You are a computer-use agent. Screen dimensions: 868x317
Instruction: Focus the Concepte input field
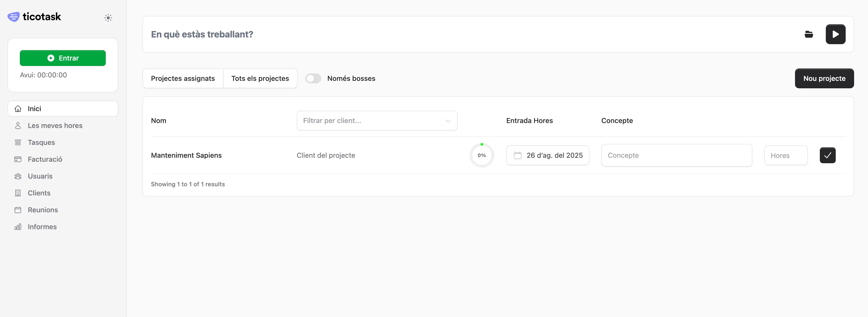(676, 156)
